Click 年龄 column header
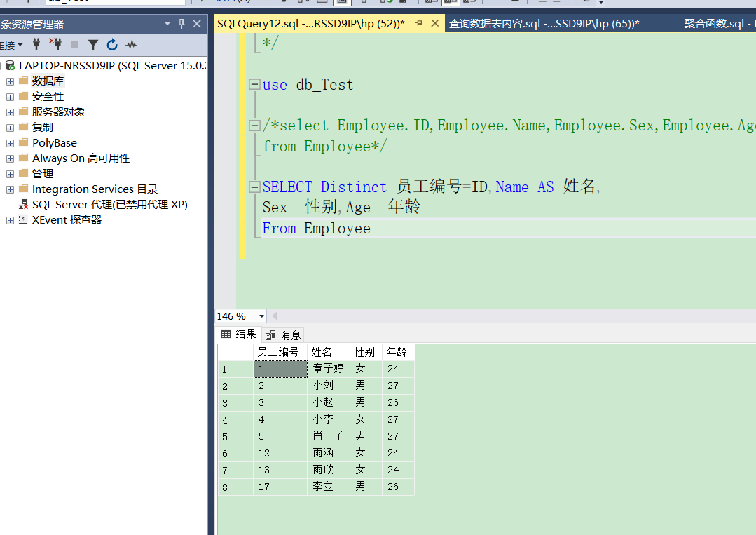The height and width of the screenshot is (535, 756). click(x=398, y=352)
